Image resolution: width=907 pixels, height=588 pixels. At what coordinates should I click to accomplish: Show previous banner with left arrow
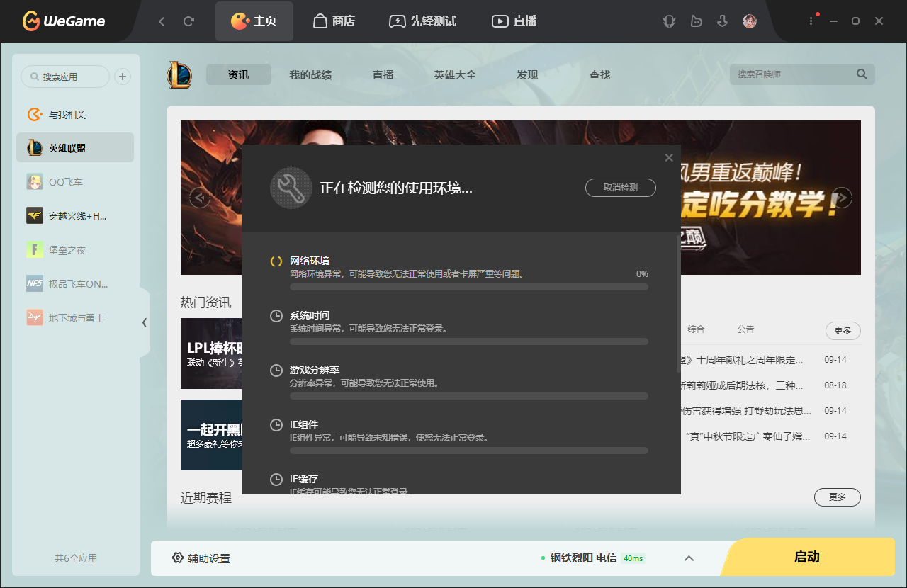point(200,198)
